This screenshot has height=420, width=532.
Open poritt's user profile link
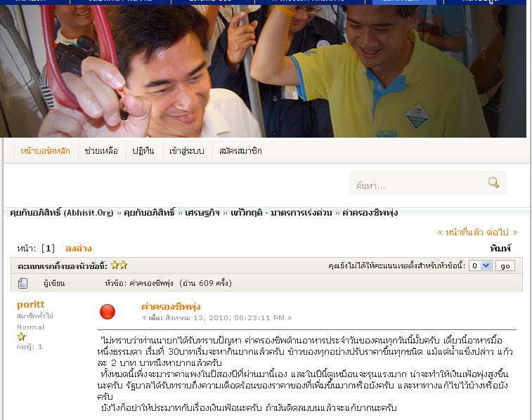30,304
